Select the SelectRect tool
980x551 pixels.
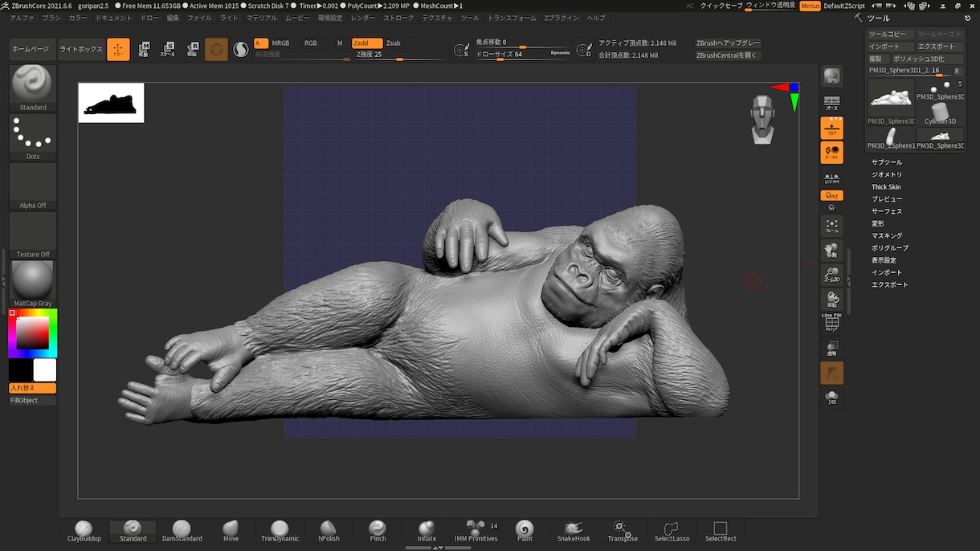pos(721,531)
